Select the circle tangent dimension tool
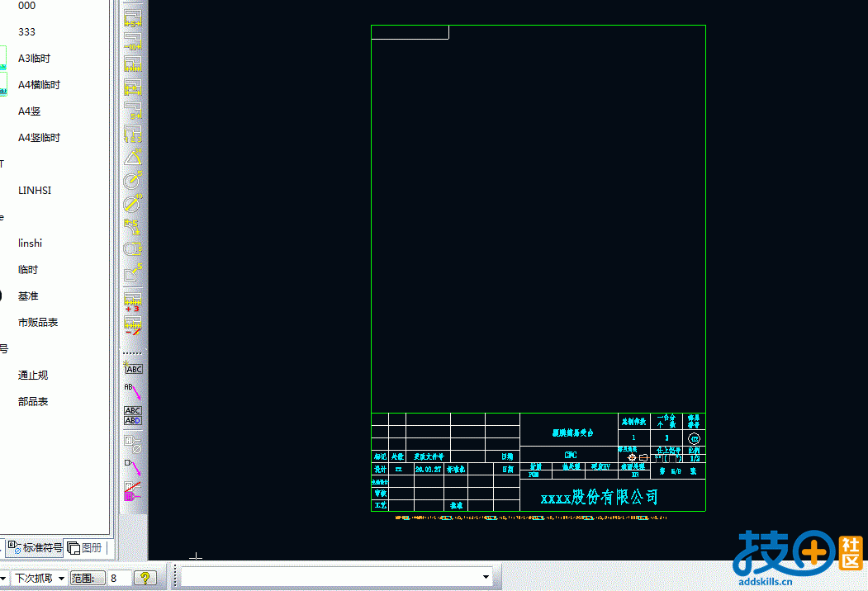This screenshot has width=868, height=591. coord(132,249)
